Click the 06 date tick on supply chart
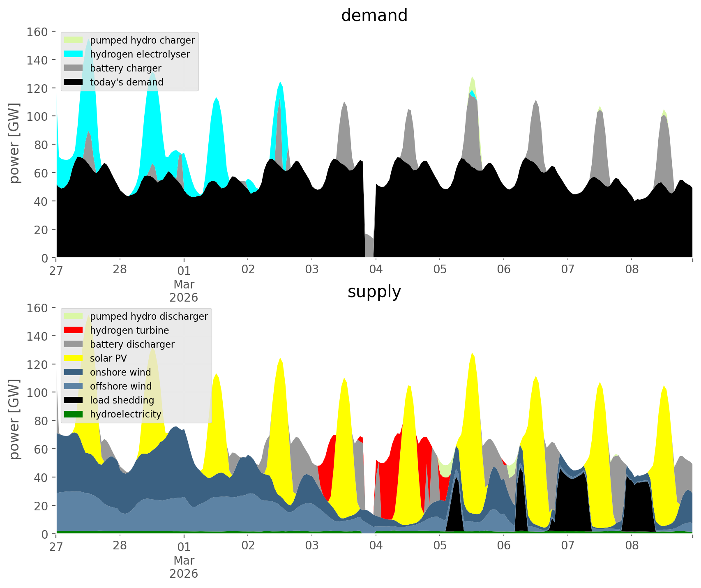 click(x=503, y=546)
